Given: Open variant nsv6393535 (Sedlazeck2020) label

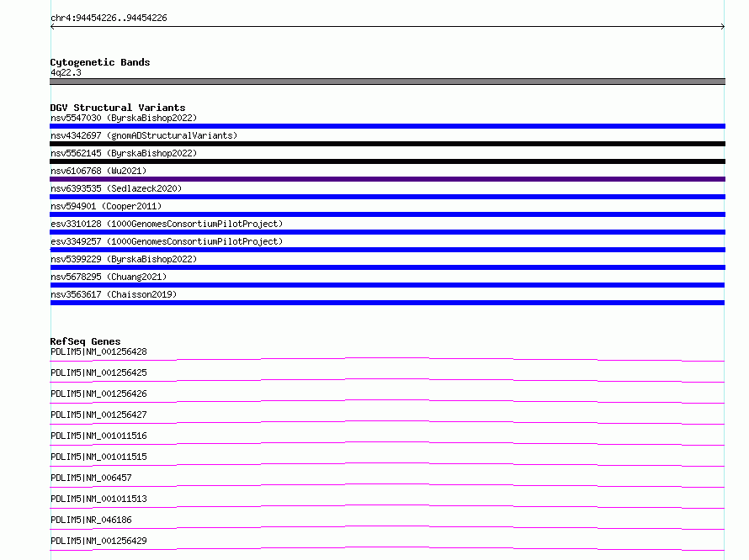Looking at the screenshot, I should click(116, 188).
